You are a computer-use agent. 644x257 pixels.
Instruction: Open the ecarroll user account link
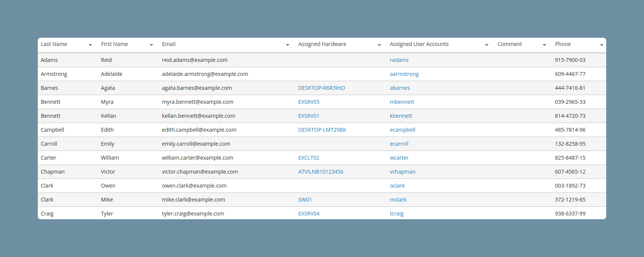pyautogui.click(x=399, y=144)
